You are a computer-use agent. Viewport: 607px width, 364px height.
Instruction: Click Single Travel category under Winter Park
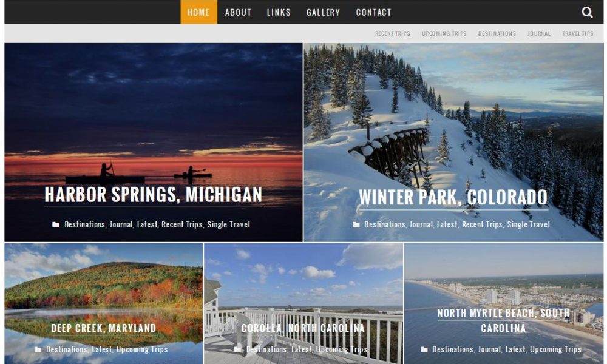click(528, 224)
